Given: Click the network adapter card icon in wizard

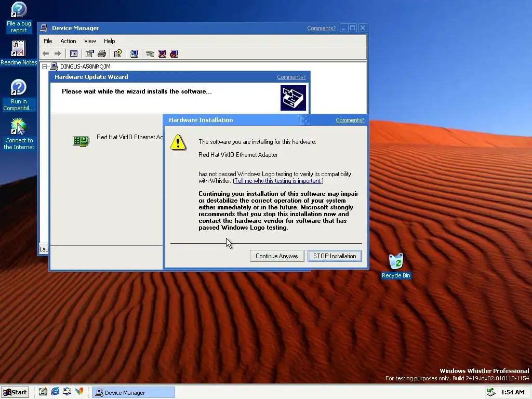Looking at the screenshot, I should 81,141.
